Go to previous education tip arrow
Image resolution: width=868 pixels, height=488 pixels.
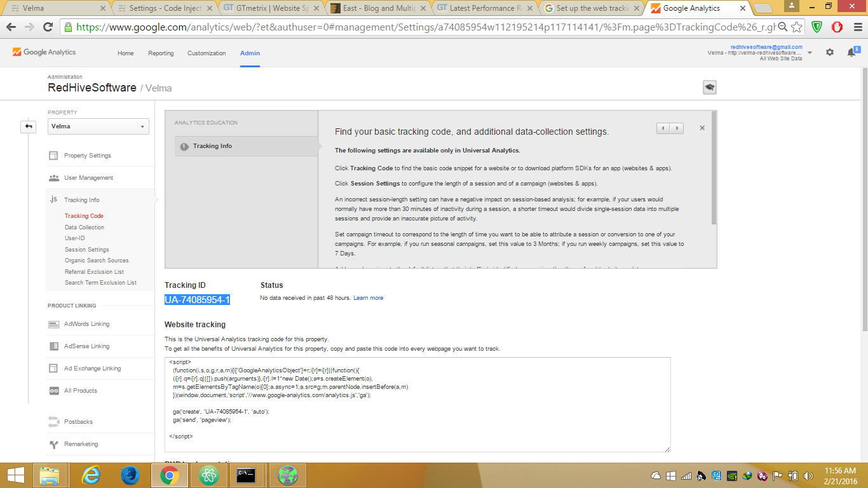[663, 128]
